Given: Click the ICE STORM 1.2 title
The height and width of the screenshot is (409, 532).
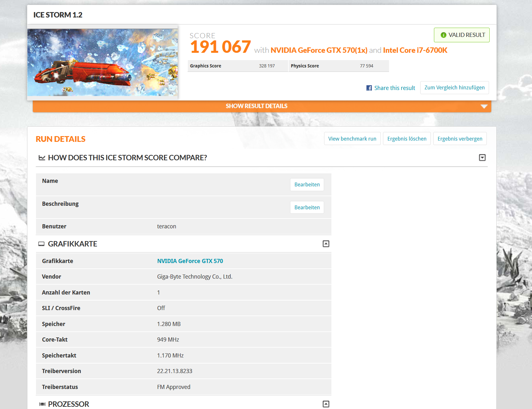Looking at the screenshot, I should click(58, 15).
